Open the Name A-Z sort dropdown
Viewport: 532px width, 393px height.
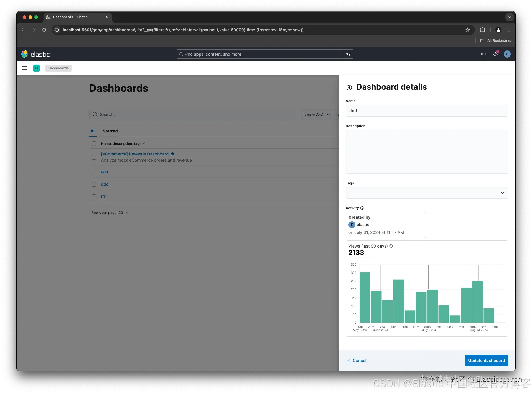tap(317, 114)
